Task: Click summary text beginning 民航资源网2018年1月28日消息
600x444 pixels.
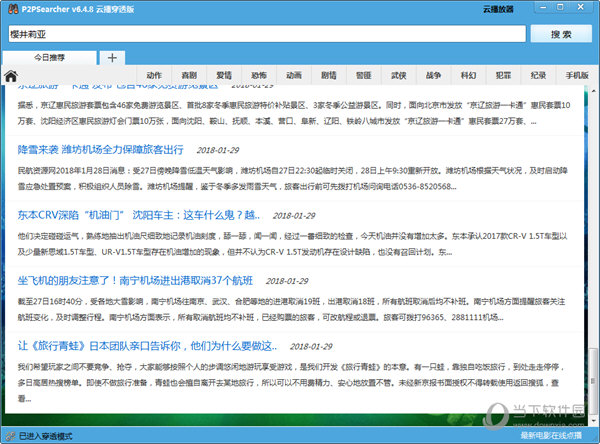Action: coord(293,178)
